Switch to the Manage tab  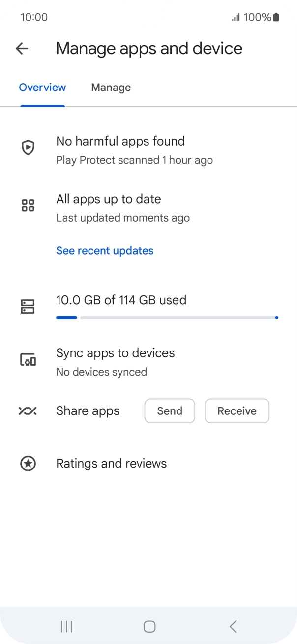[111, 88]
